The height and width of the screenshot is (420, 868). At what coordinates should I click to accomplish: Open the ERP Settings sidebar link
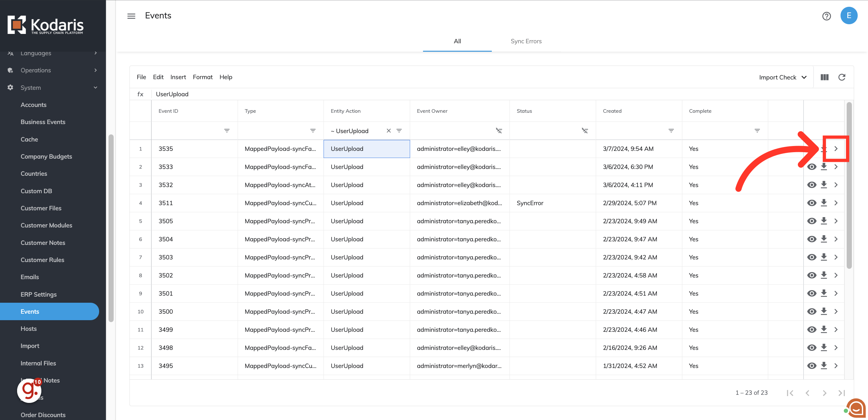(x=38, y=294)
